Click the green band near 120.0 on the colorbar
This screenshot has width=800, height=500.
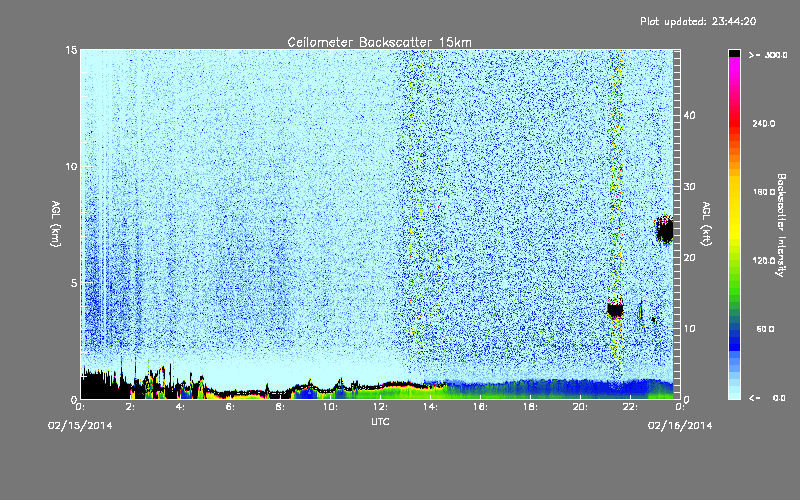click(x=734, y=265)
